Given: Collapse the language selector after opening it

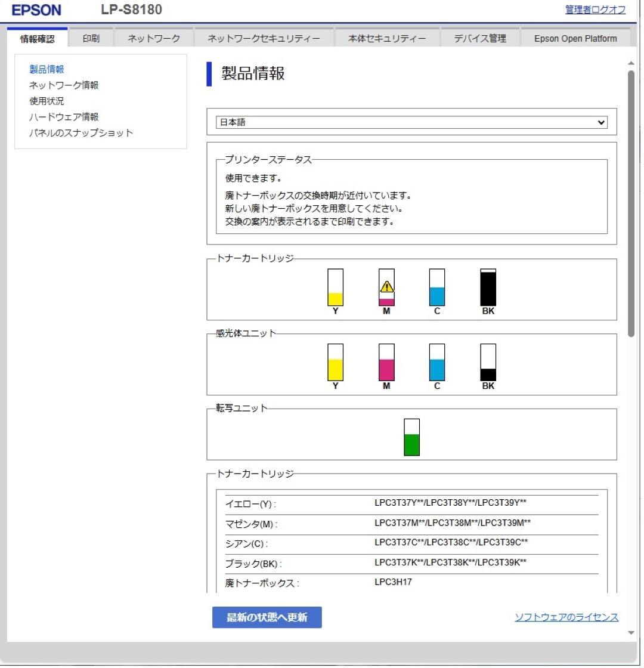Looking at the screenshot, I should pyautogui.click(x=601, y=122).
